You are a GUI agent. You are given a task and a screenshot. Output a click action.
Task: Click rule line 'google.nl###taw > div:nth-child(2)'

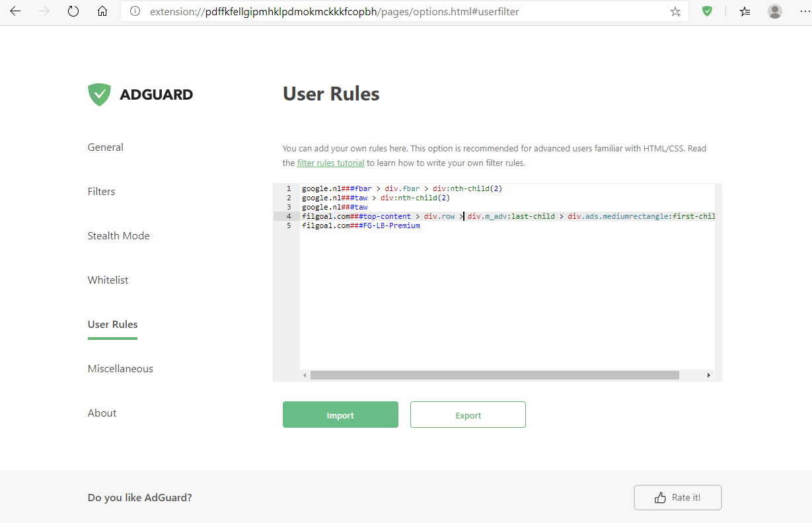point(376,198)
